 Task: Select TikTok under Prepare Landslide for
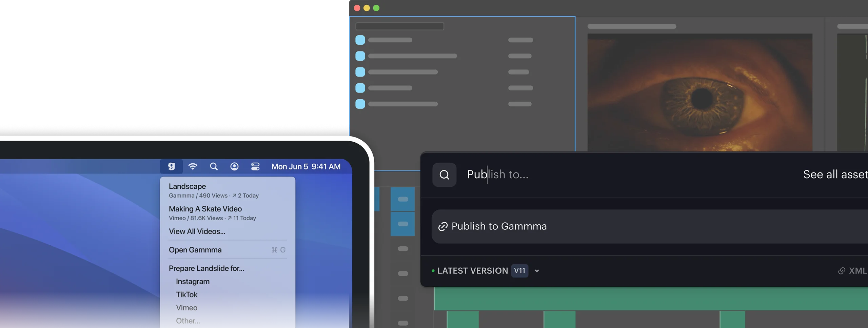point(186,294)
